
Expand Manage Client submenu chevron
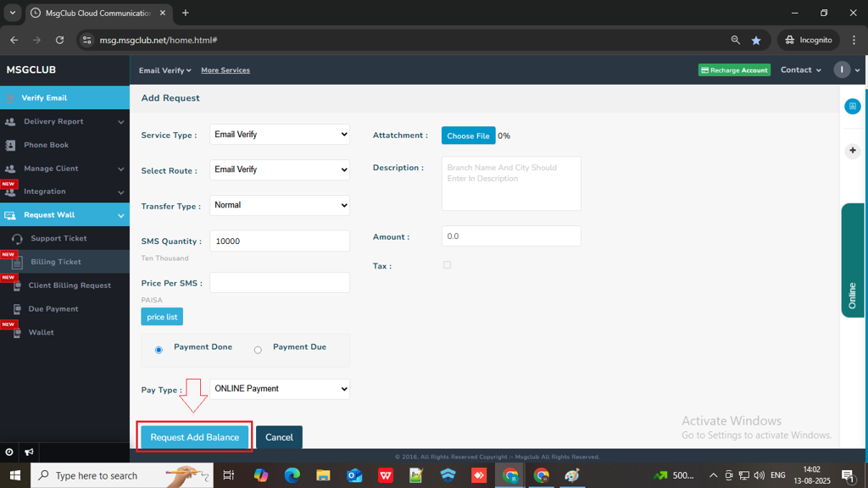point(120,169)
